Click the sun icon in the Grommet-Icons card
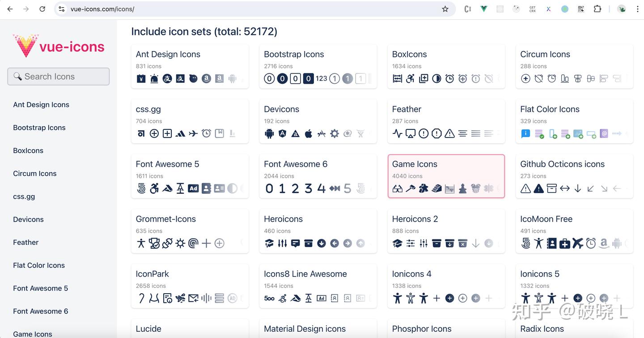 click(180, 243)
